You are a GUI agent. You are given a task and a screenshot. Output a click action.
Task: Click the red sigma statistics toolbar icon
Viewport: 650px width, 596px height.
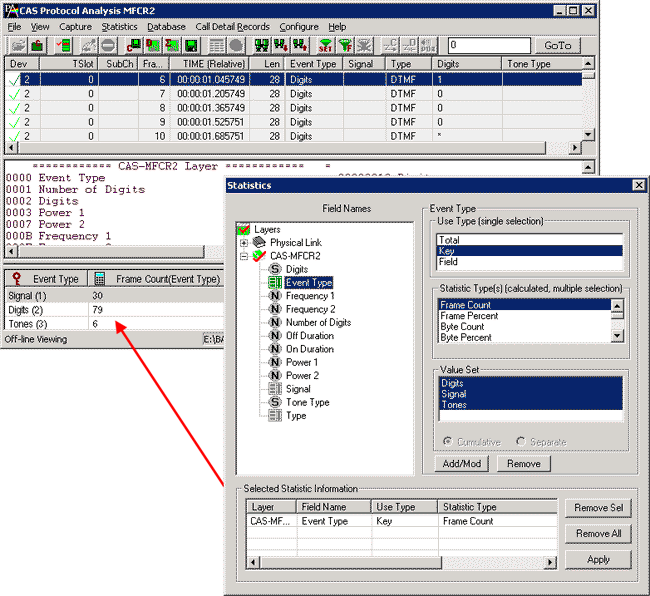click(x=172, y=45)
